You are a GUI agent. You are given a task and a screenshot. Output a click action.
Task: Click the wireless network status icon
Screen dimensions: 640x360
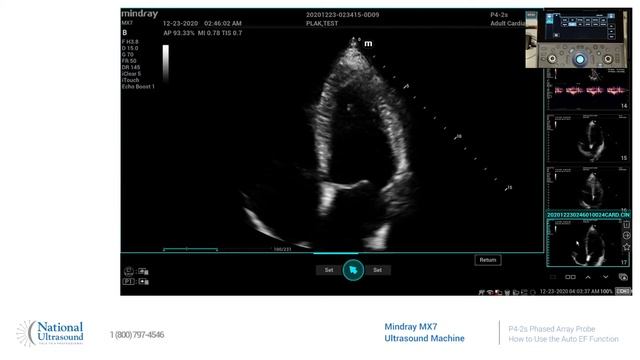tap(489, 292)
